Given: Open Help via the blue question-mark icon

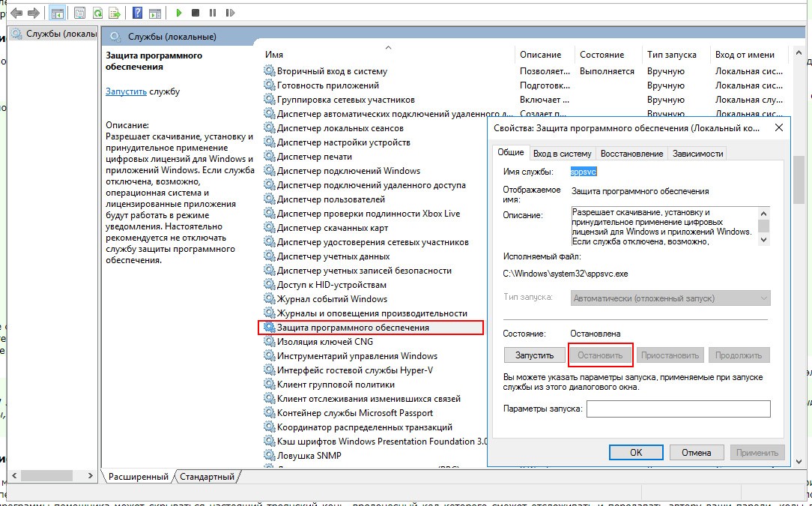Looking at the screenshot, I should 137,13.
